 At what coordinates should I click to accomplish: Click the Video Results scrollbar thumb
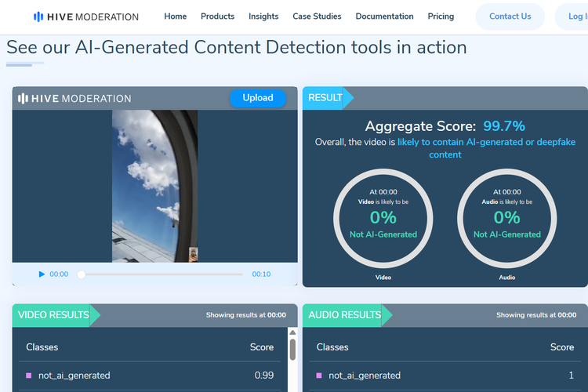(292, 350)
